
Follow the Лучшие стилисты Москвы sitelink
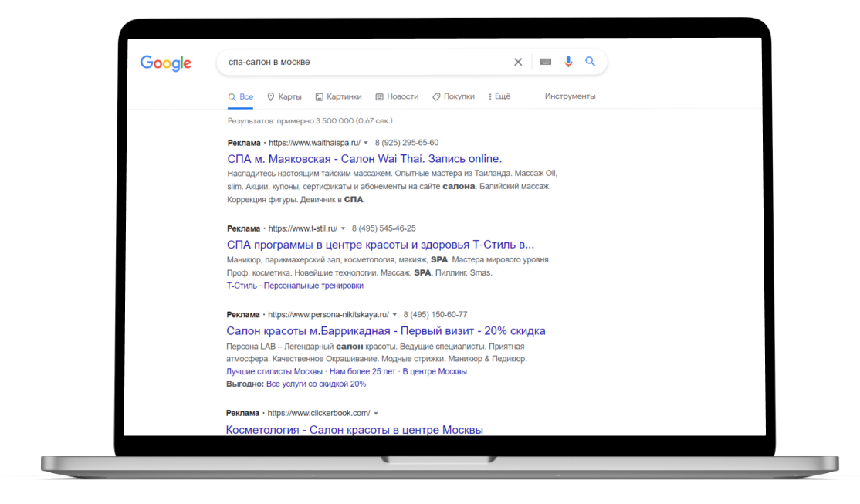click(x=274, y=372)
